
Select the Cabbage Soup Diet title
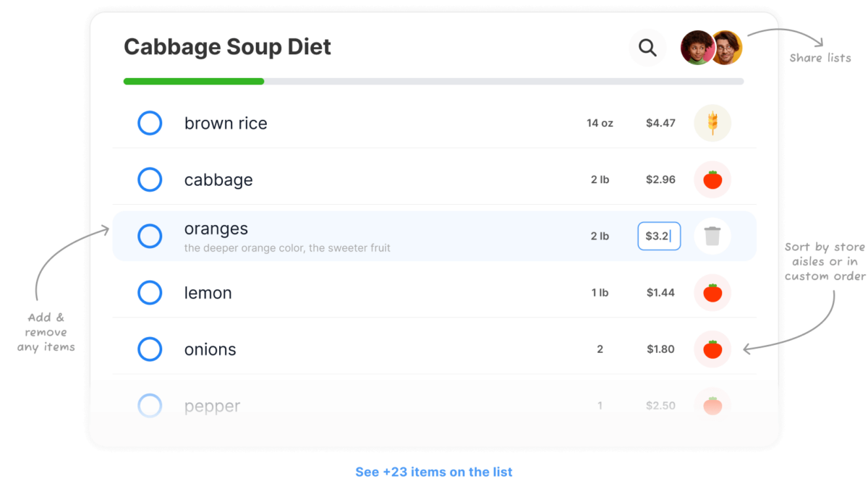[227, 47]
